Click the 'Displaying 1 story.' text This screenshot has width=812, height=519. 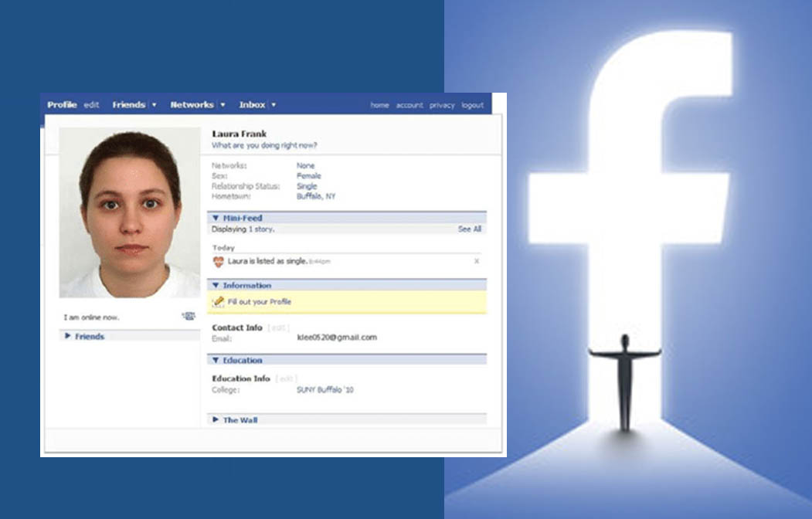(243, 229)
